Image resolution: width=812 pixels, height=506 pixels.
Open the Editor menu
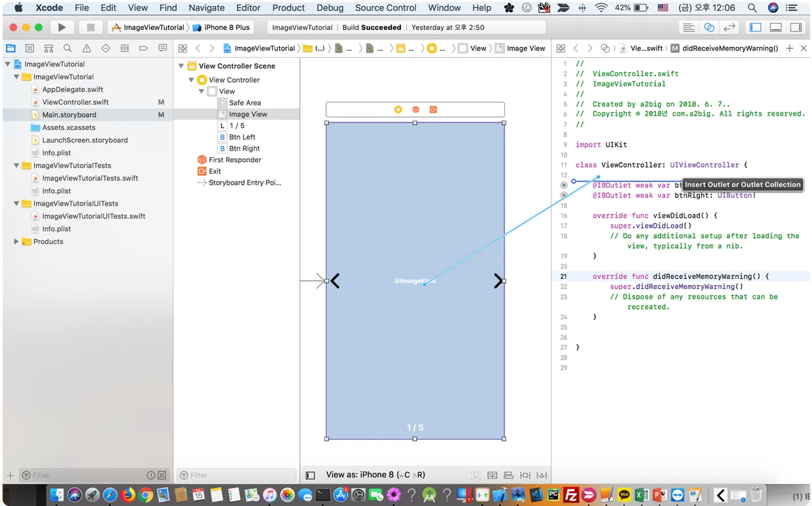click(248, 8)
